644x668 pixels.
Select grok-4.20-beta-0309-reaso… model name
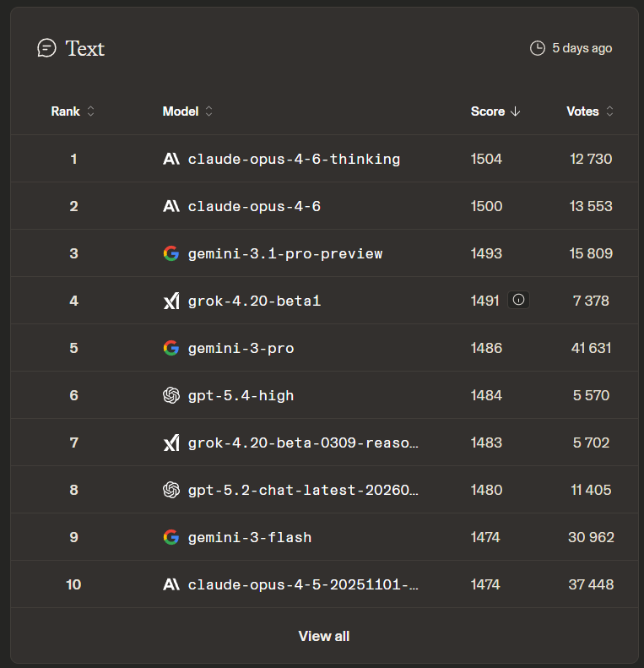point(303,443)
